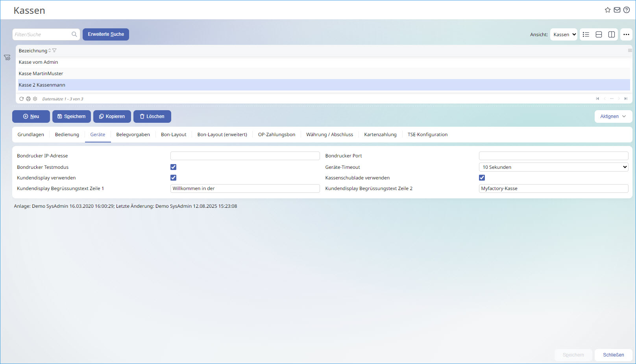Uncheck Kundendisplay verwenden
636x364 pixels.
point(173,178)
